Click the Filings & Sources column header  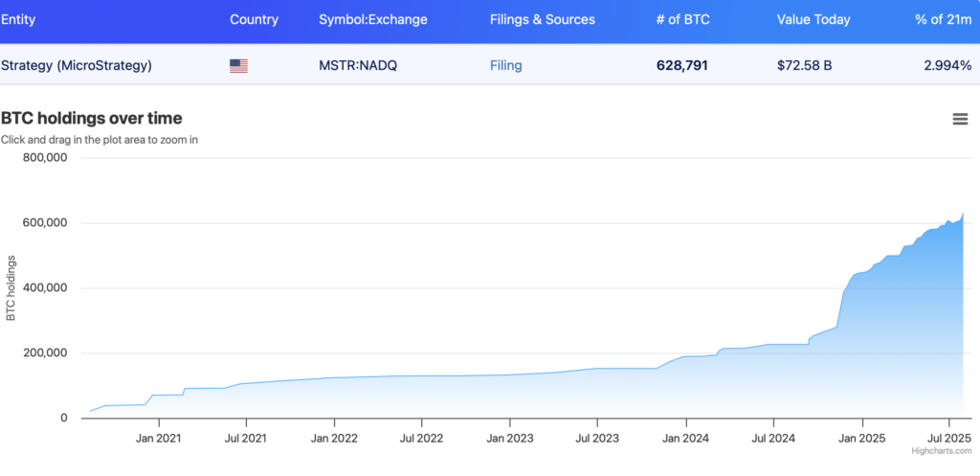[x=543, y=19]
